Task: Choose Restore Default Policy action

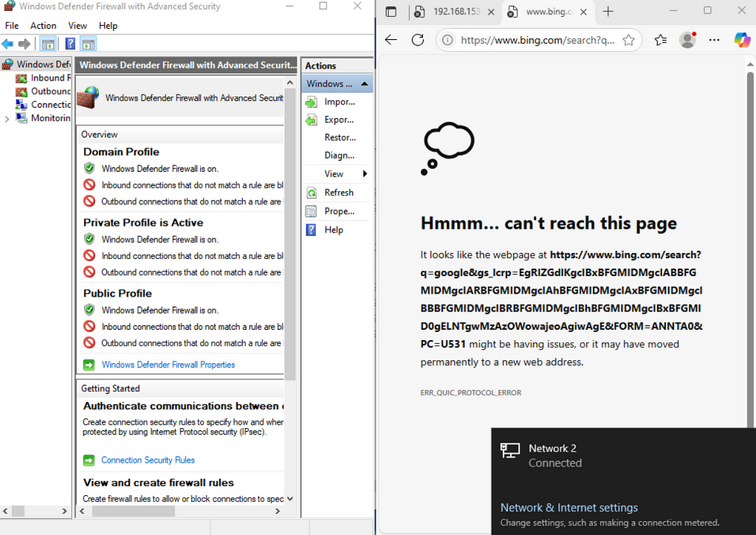Action: tap(340, 137)
